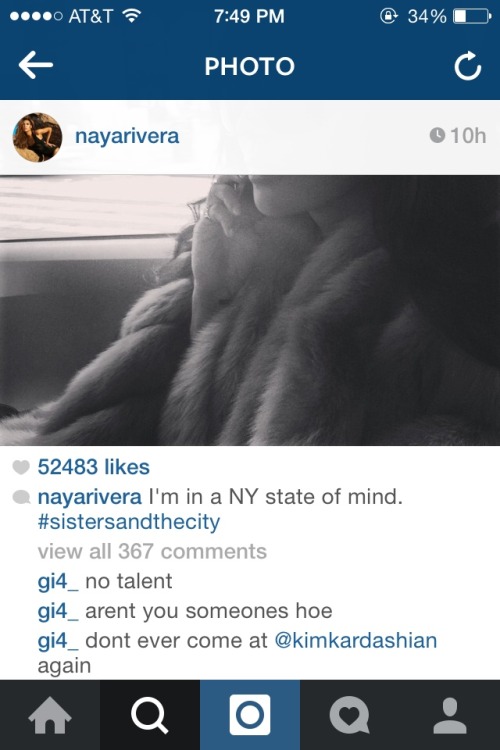Tap the grey heart icon beside likes
The width and height of the screenshot is (500, 750).
point(21,467)
